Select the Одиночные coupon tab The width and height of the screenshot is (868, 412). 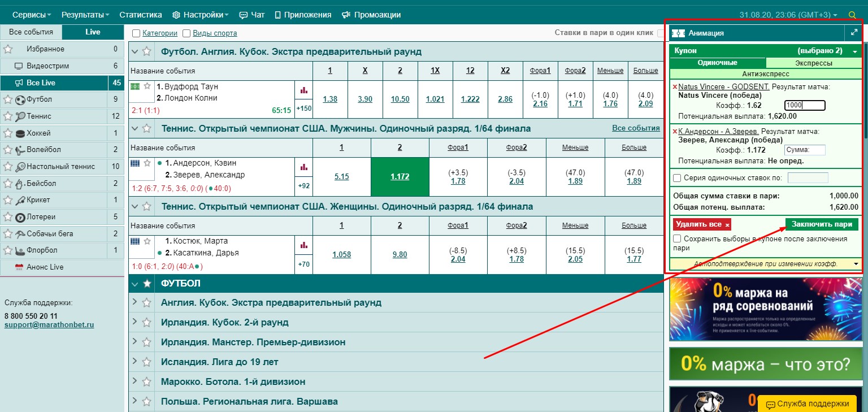(718, 63)
